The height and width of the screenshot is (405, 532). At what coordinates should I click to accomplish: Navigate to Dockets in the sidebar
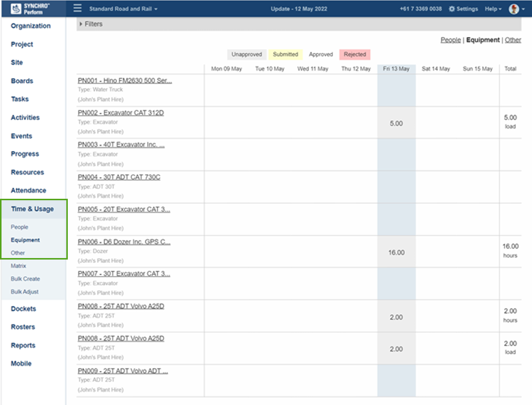pyautogui.click(x=23, y=308)
